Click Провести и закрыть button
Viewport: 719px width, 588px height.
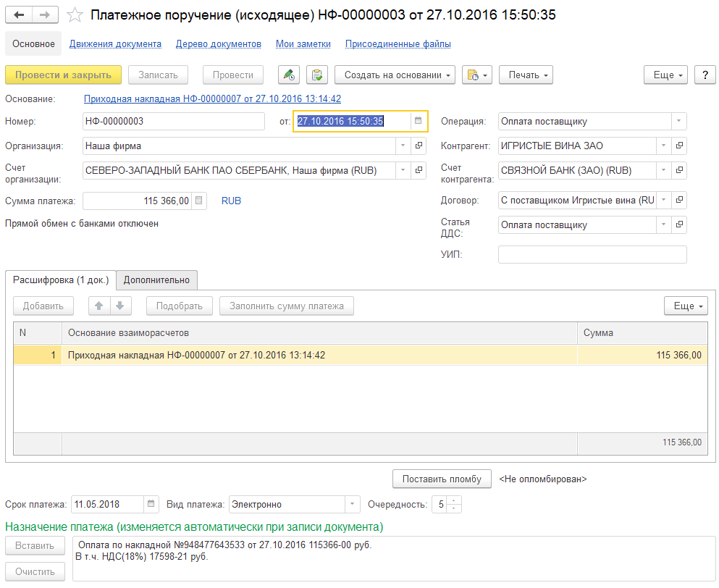tap(63, 75)
